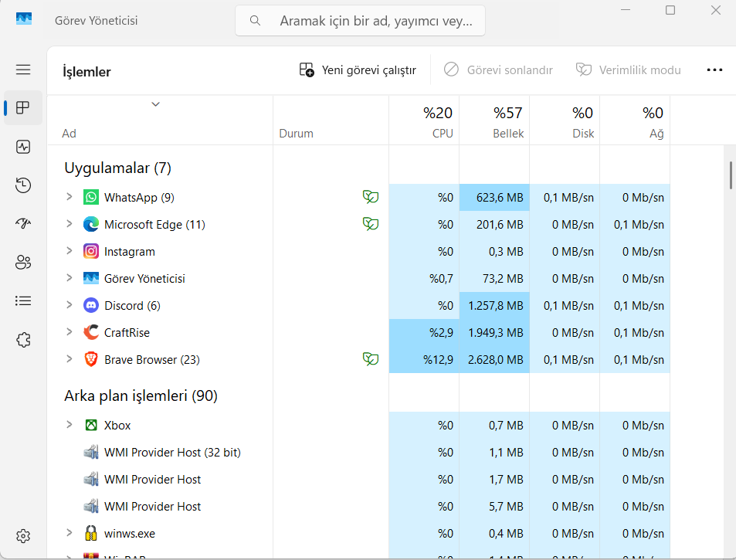
Task: Click the search box for processes
Action: pos(360,21)
